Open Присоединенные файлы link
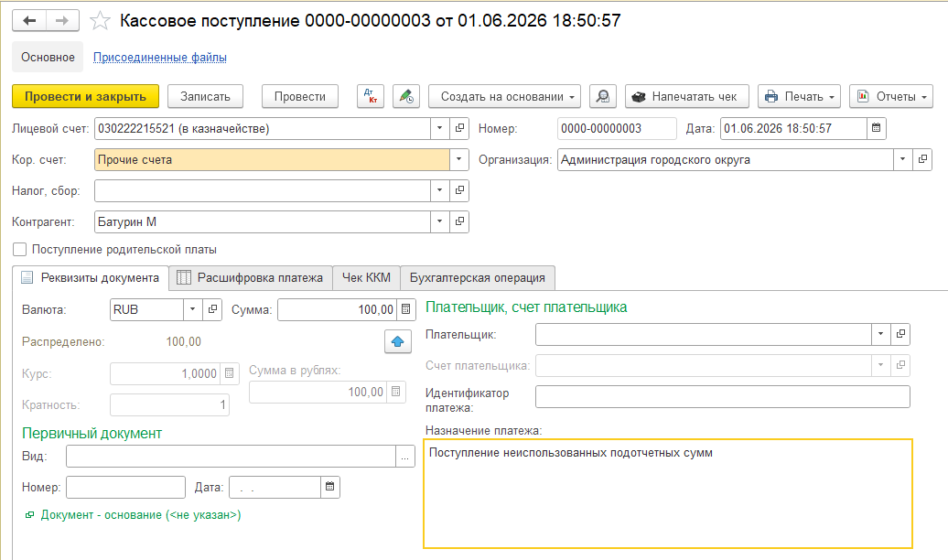The image size is (948, 560). 159,57
